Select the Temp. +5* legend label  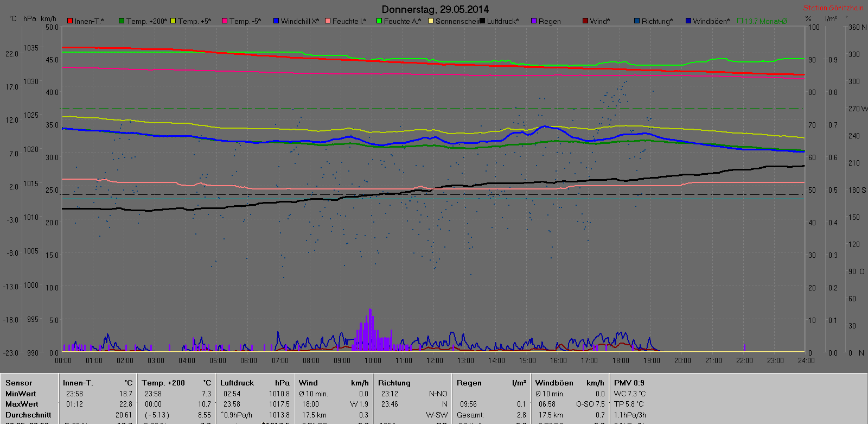pyautogui.click(x=195, y=21)
